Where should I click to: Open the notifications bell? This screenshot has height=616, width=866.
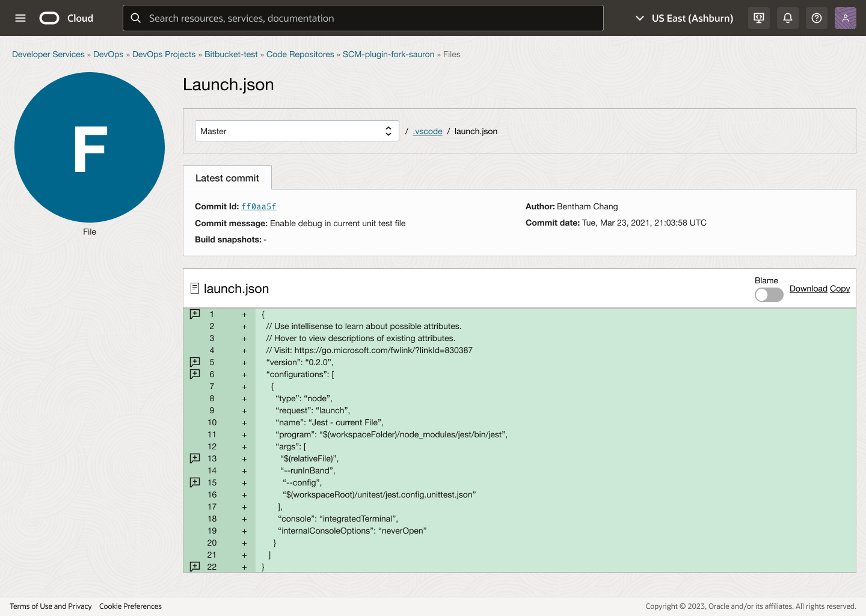[x=788, y=18]
